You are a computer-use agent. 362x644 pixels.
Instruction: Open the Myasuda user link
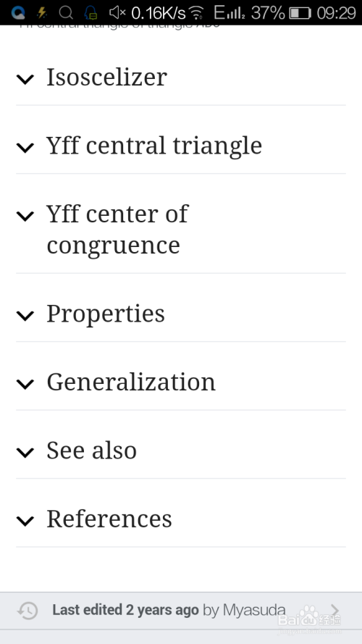pyautogui.click(x=254, y=610)
